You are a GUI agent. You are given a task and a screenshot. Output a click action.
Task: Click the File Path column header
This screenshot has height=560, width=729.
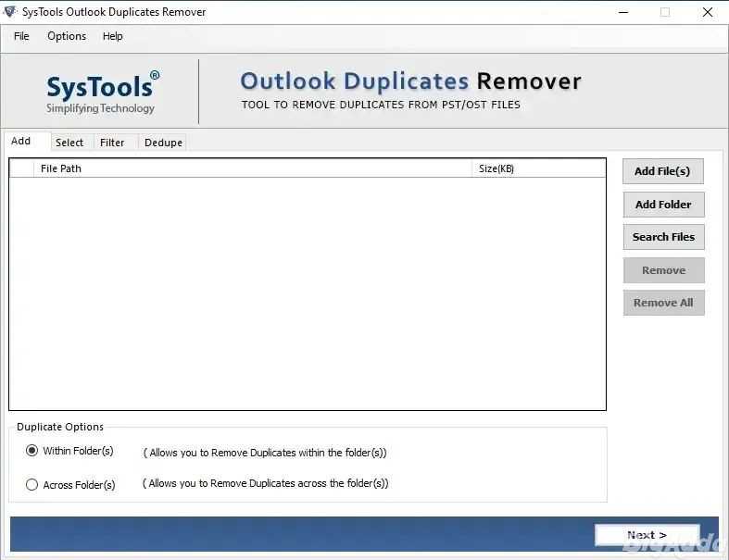(x=253, y=168)
